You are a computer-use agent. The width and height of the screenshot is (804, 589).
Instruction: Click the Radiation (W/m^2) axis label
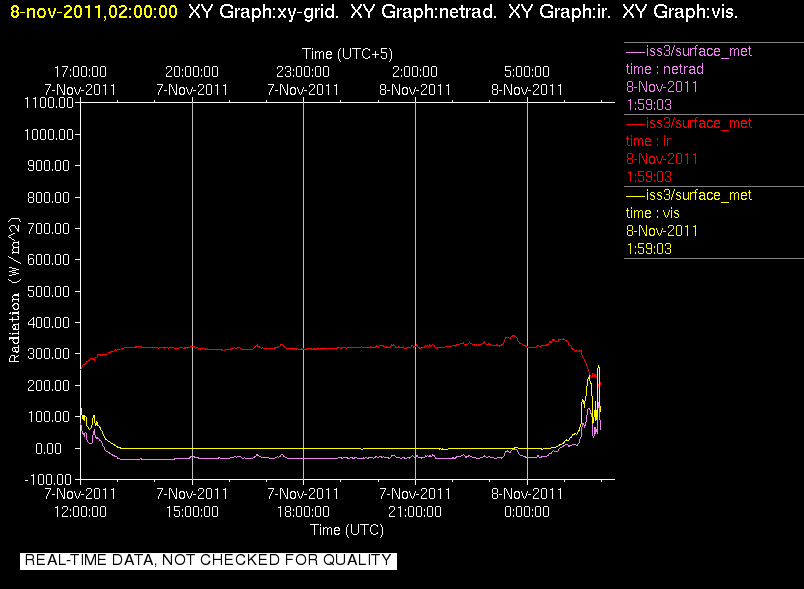14,290
